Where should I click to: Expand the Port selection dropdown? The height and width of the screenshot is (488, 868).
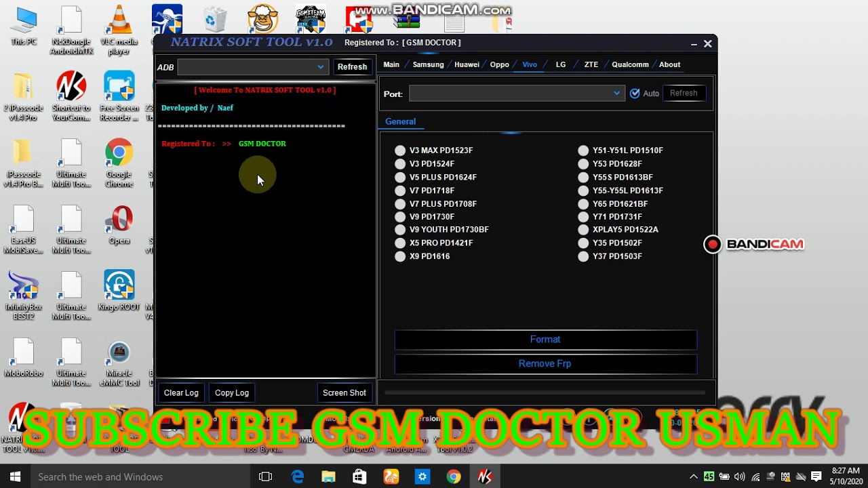[x=616, y=94]
